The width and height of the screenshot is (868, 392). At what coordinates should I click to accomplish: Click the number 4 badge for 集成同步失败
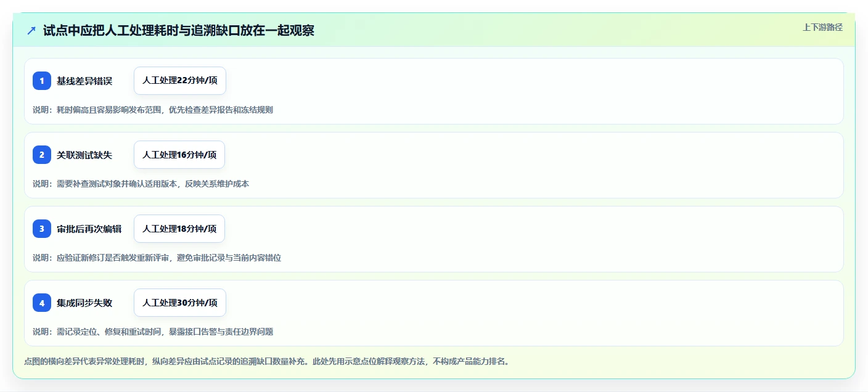42,303
